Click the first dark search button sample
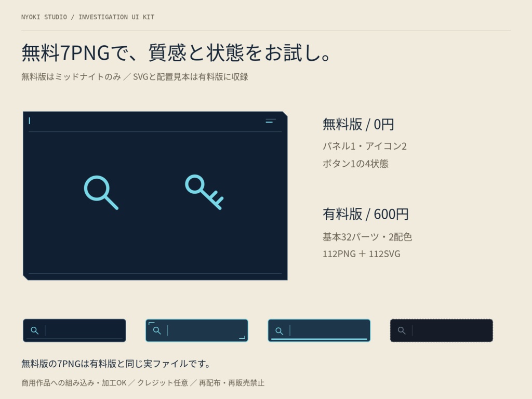This screenshot has width=532, height=399. 74,330
